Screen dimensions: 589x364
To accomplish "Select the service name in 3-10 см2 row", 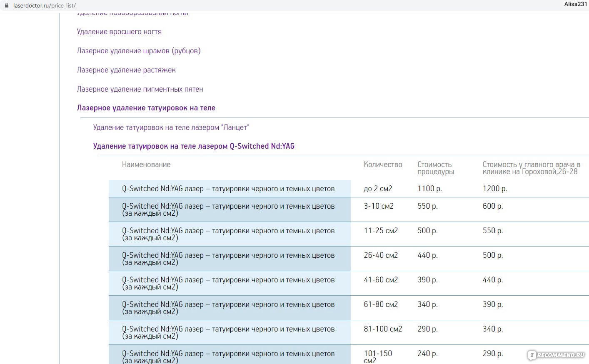I will click(228, 209).
